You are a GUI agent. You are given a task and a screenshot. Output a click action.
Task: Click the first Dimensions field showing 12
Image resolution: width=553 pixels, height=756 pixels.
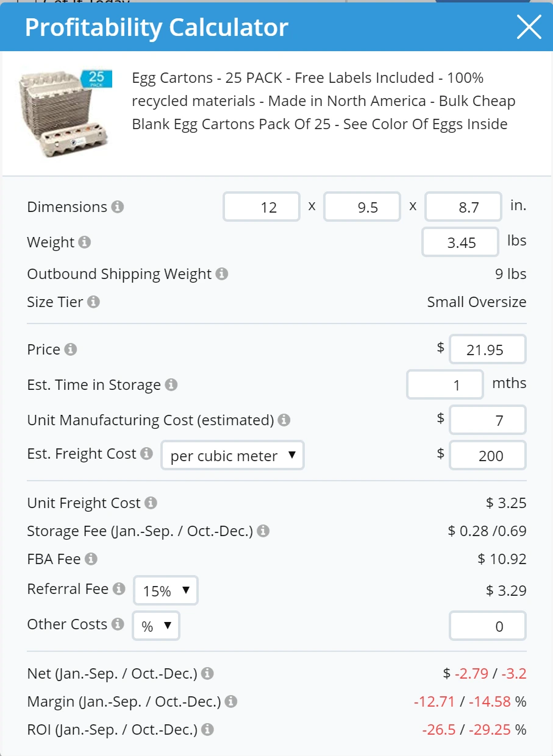point(262,207)
